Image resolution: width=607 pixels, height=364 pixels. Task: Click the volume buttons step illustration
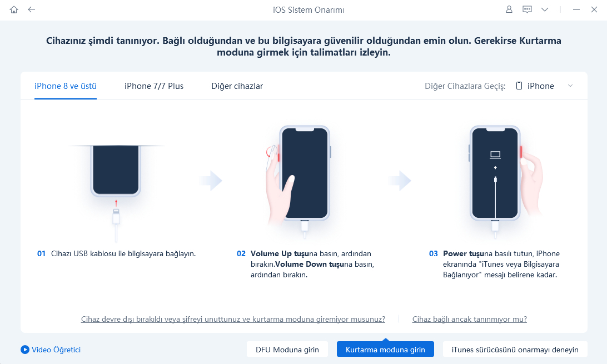pyautogui.click(x=299, y=181)
